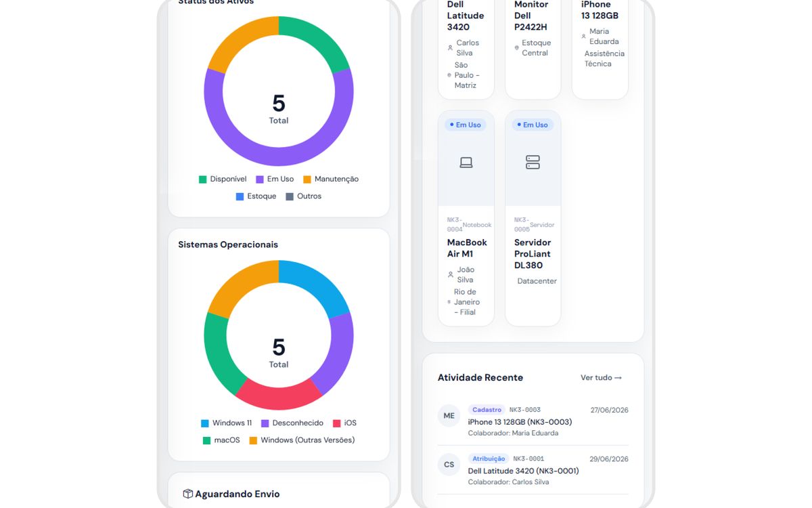Click the orange Windows (Outras Versões) legend swatch
The width and height of the screenshot is (812, 508).
(x=253, y=440)
